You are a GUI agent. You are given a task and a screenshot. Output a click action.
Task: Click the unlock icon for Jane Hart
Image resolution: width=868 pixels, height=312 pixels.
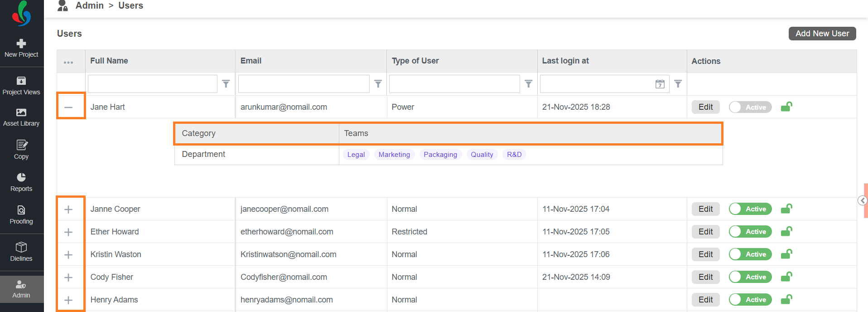click(786, 107)
